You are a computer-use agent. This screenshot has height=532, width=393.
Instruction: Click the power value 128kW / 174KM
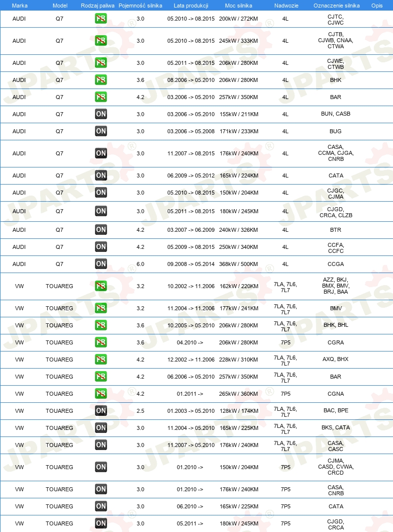[x=239, y=411]
